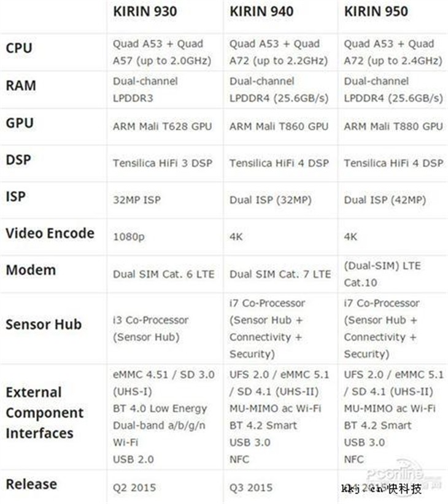Click the Q2 2015 release cell
The height and width of the screenshot is (504, 448).
coord(134,487)
